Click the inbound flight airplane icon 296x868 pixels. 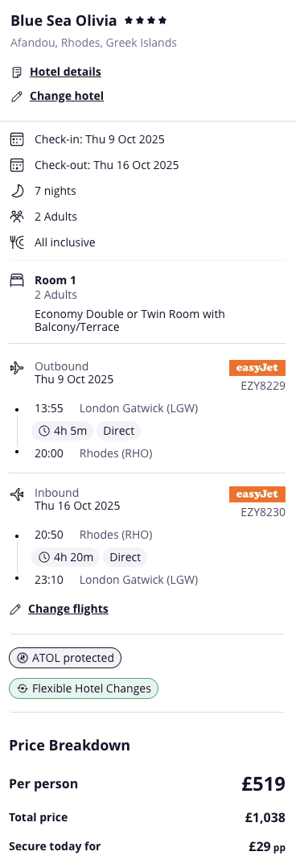click(17, 494)
